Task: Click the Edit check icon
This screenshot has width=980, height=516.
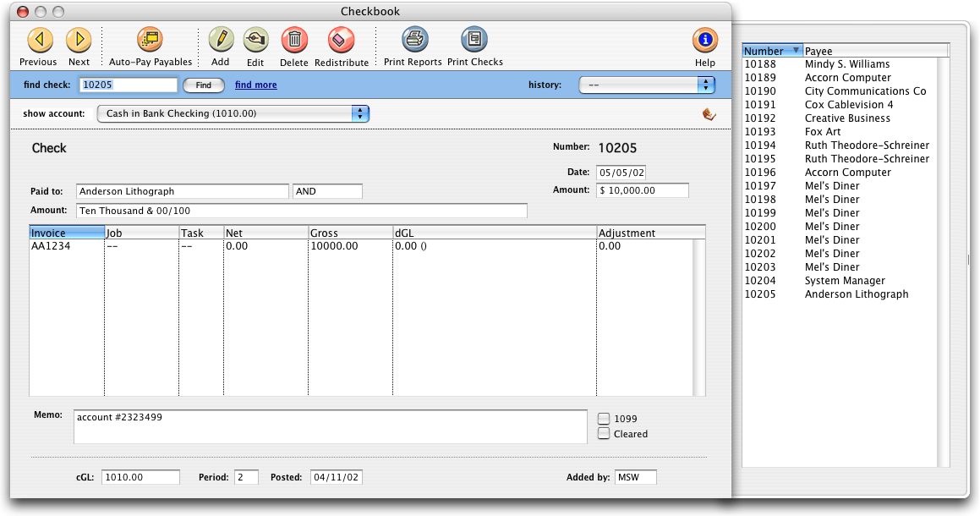Action: click(255, 40)
